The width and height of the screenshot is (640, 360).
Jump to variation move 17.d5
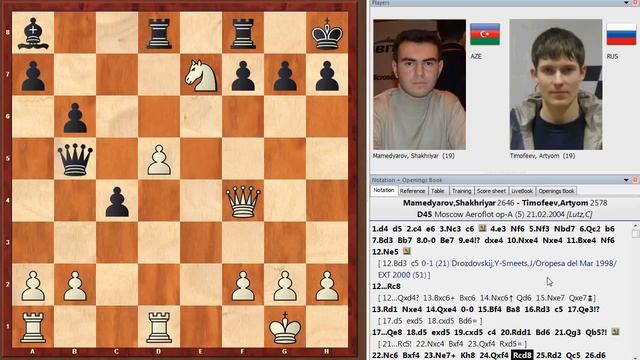(x=391, y=320)
